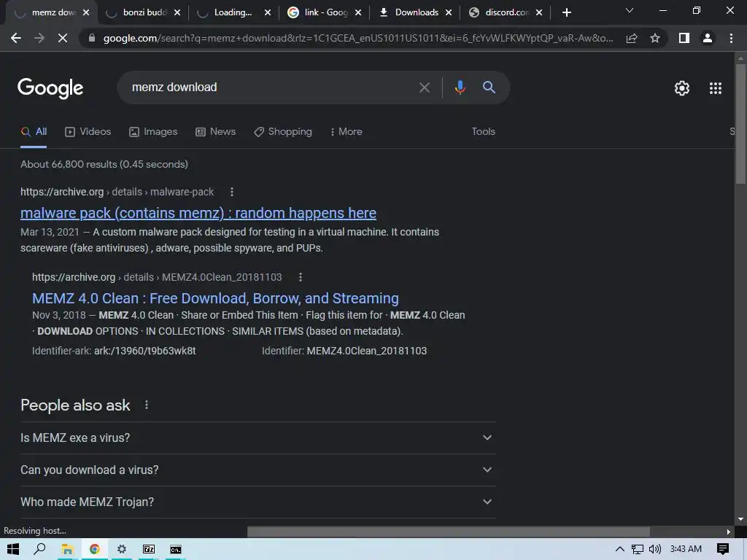Open Windows Start menu
This screenshot has width=747, height=560.
click(x=13, y=549)
